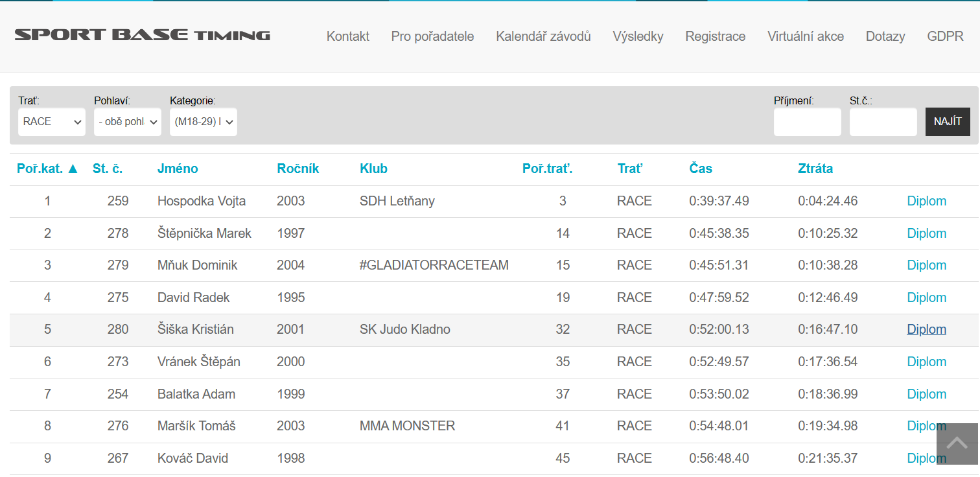Expand the Pohlaví dropdown
The image size is (980, 477).
128,122
